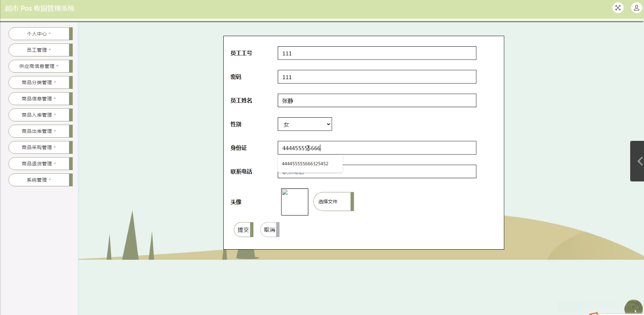
Task: Expand the right-side collapsed panel arrow
Action: pos(638,161)
